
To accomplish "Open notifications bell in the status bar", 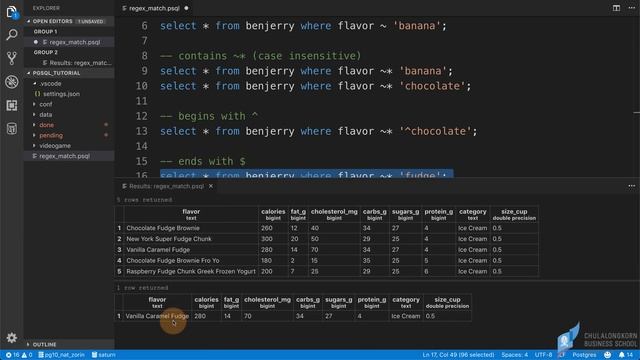I will (x=625, y=355).
